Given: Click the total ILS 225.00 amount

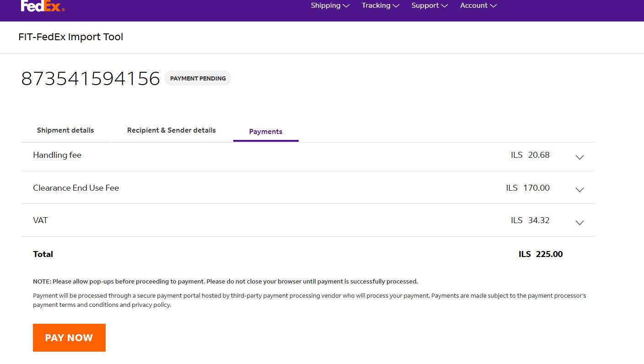Looking at the screenshot, I should [x=541, y=254].
